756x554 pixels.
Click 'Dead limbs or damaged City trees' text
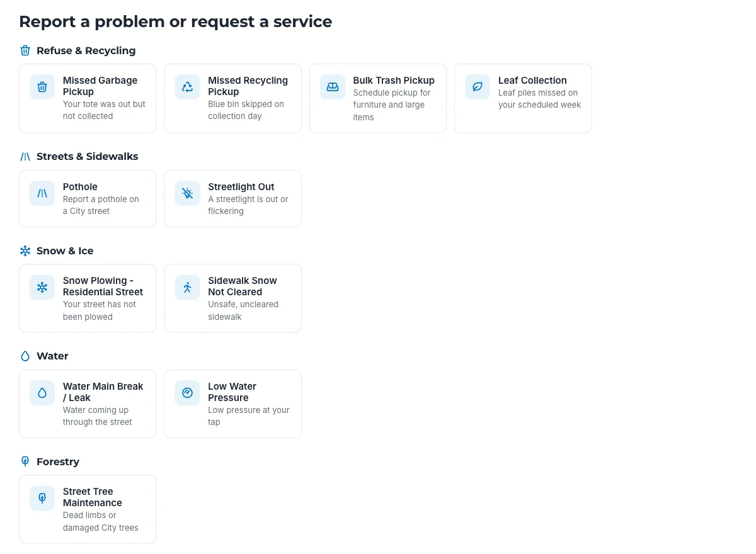(101, 521)
